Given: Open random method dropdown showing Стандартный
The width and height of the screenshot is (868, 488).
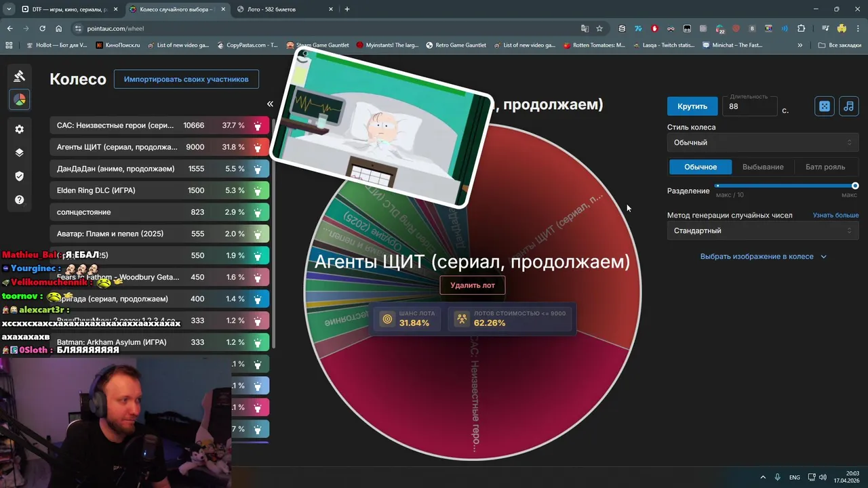Looking at the screenshot, I should (x=763, y=230).
